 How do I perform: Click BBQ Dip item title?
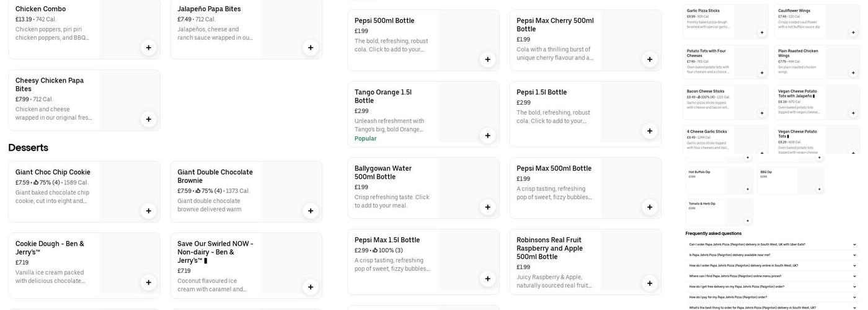(x=766, y=172)
